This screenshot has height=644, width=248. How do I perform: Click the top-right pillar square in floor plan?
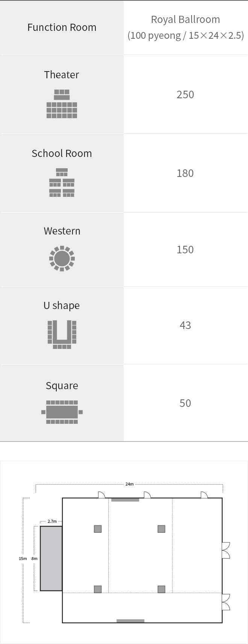(x=162, y=529)
